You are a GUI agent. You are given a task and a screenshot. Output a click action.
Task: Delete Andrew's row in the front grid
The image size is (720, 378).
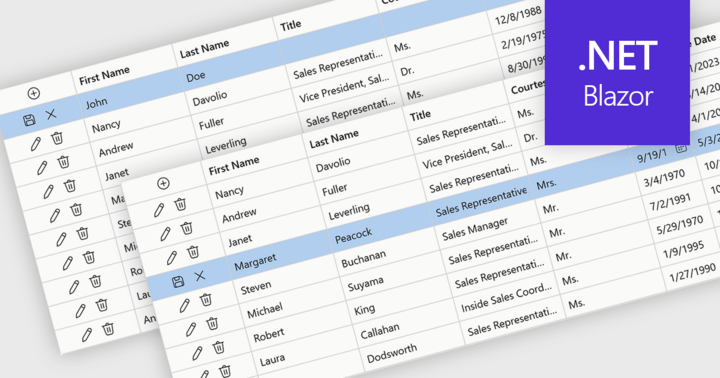187,228
